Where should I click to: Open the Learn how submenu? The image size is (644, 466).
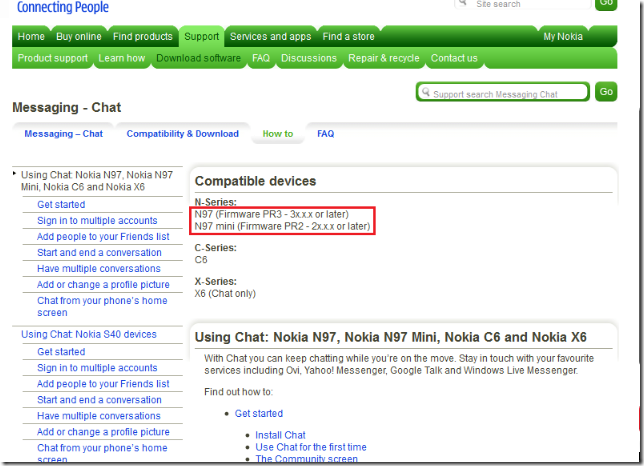click(x=122, y=58)
